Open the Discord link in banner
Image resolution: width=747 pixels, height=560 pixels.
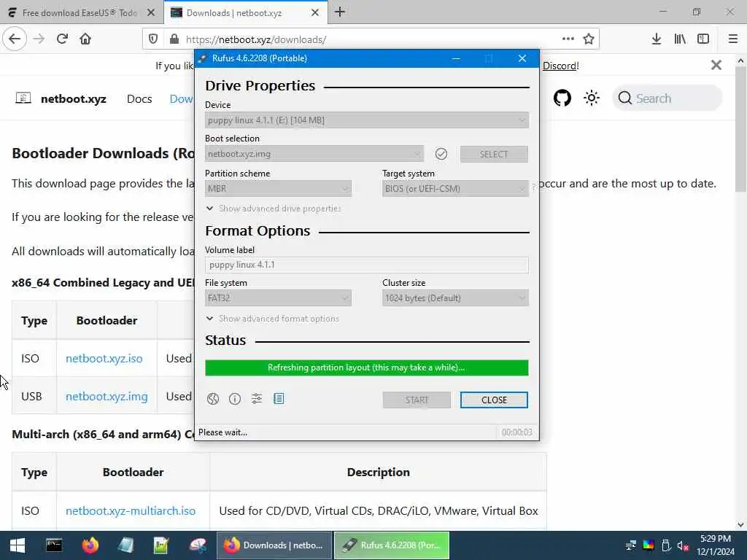[x=561, y=66]
